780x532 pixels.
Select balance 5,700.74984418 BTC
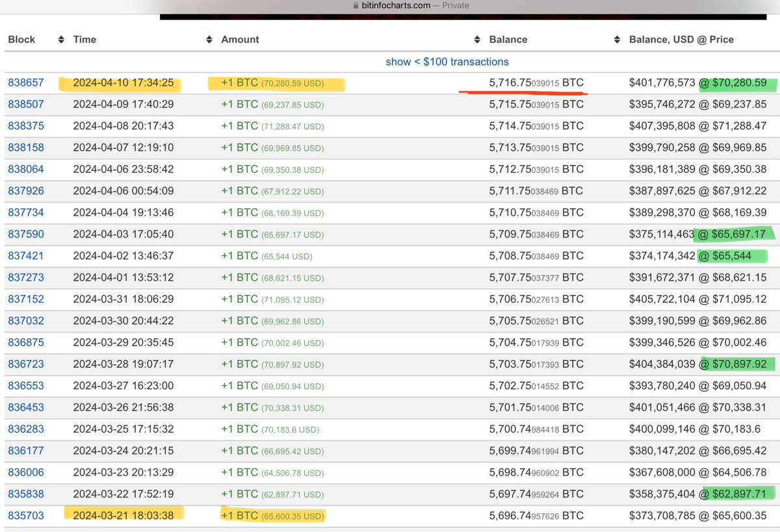(536, 429)
